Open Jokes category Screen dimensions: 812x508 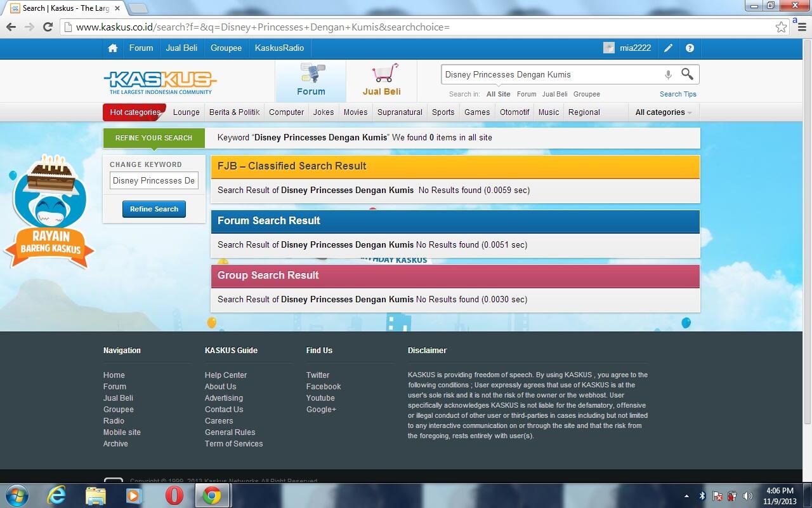click(324, 112)
